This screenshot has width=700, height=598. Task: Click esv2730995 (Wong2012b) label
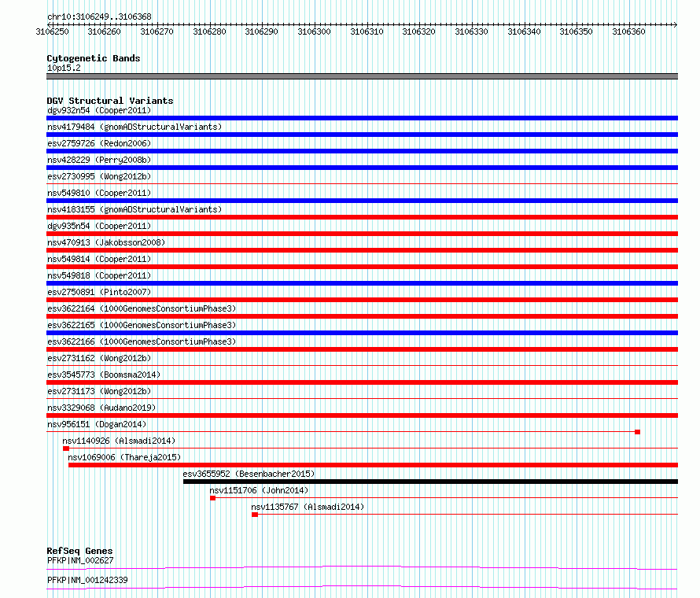(99, 176)
